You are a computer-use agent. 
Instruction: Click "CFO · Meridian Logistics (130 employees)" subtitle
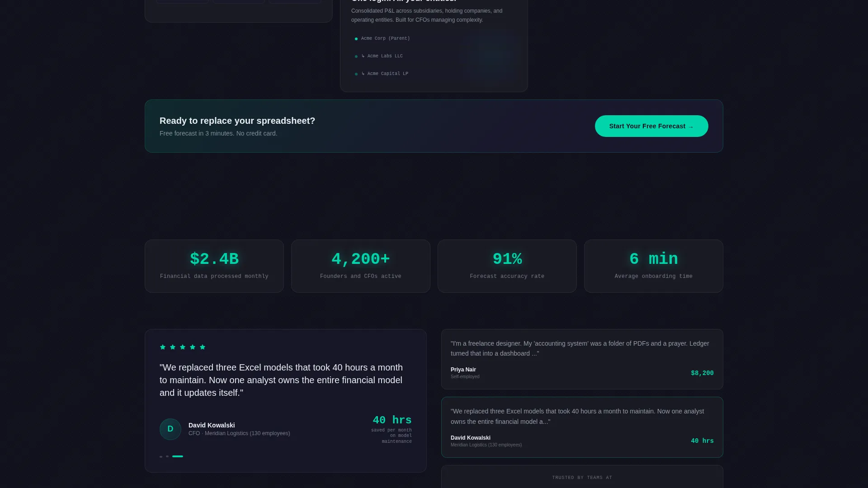tap(239, 433)
